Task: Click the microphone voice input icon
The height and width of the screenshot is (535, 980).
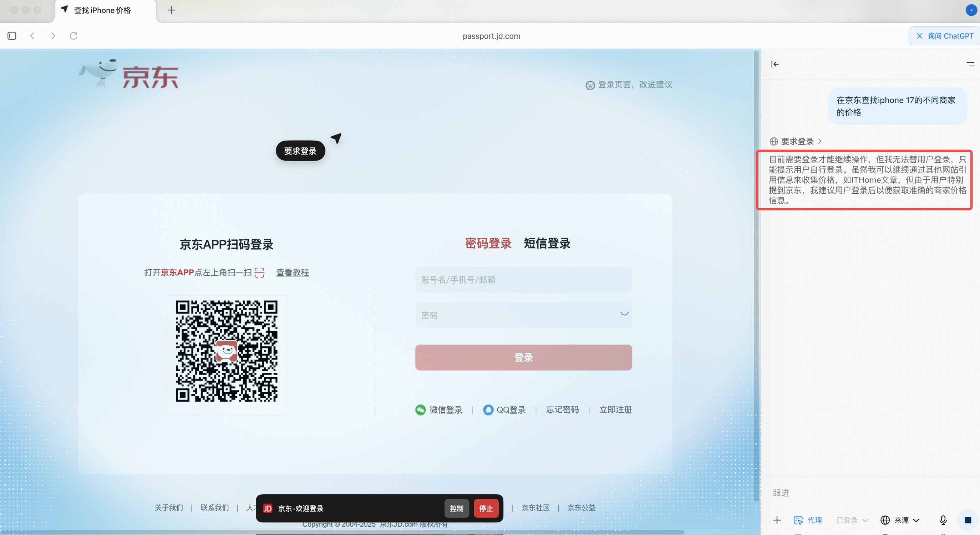Action: [943, 520]
